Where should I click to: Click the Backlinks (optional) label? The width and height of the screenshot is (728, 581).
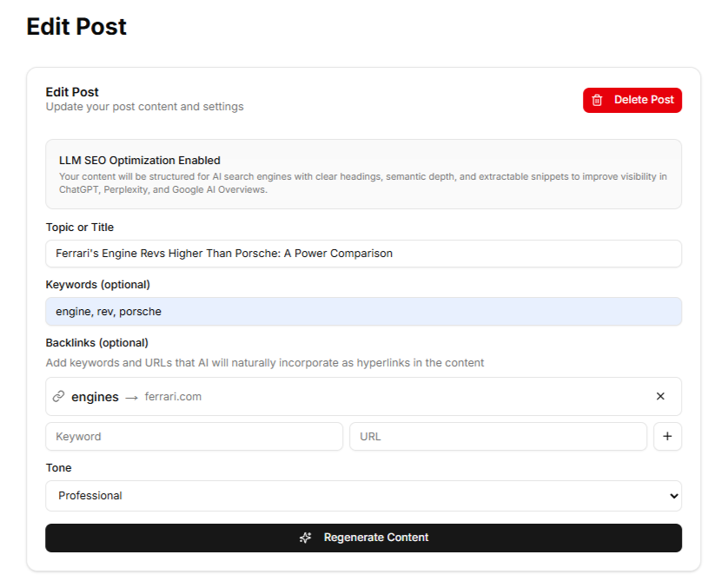97,343
